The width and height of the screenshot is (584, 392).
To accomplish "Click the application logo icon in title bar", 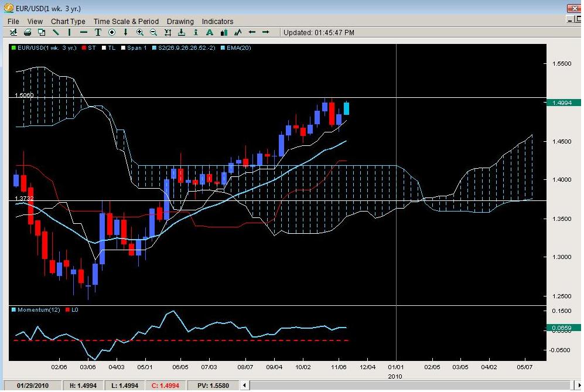I will point(9,8).
